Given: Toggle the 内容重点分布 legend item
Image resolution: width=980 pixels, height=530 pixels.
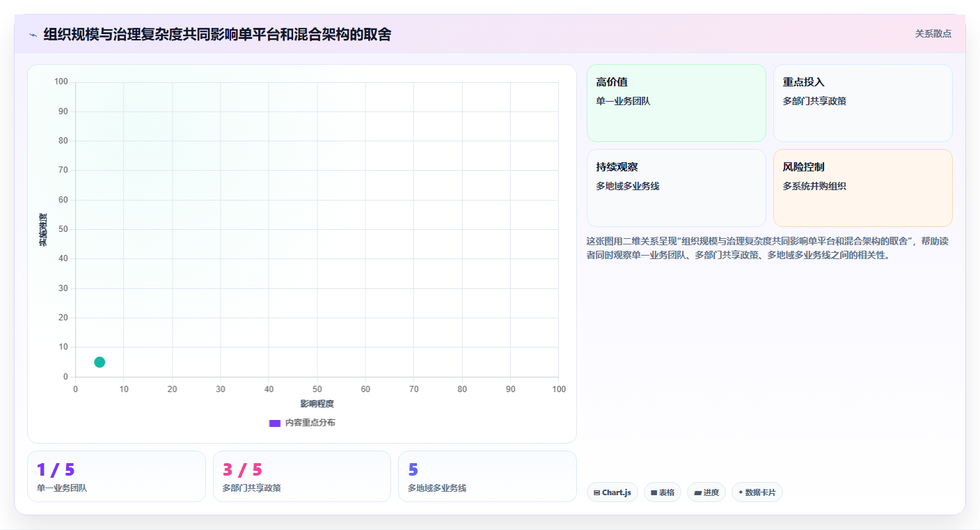Looking at the screenshot, I should [302, 423].
